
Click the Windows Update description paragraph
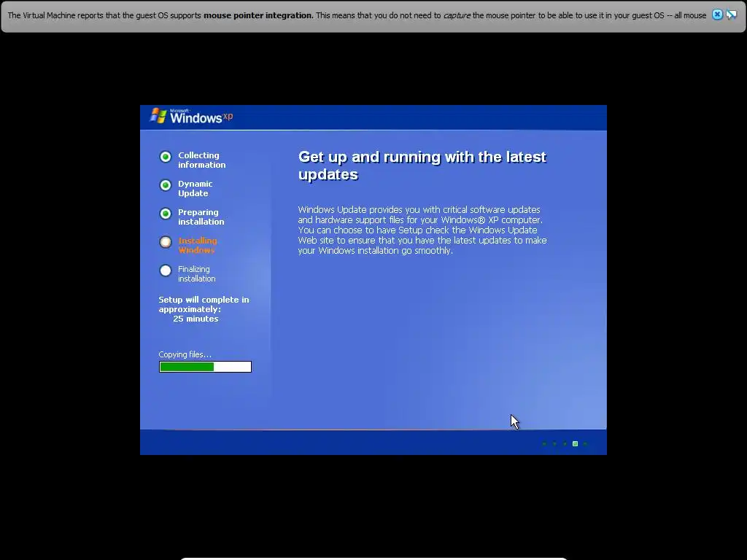[422, 230]
